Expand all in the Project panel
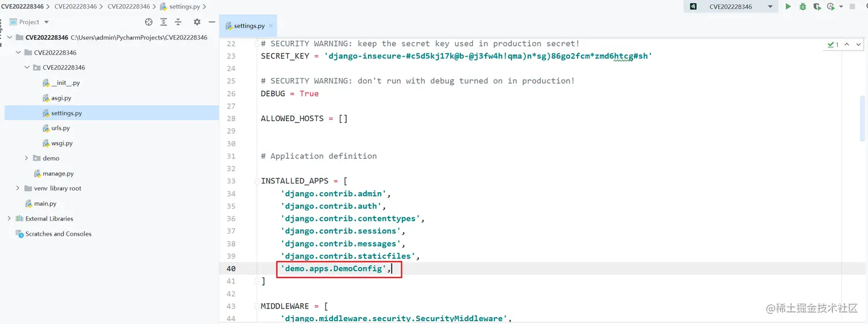The image size is (868, 324). 164,22
